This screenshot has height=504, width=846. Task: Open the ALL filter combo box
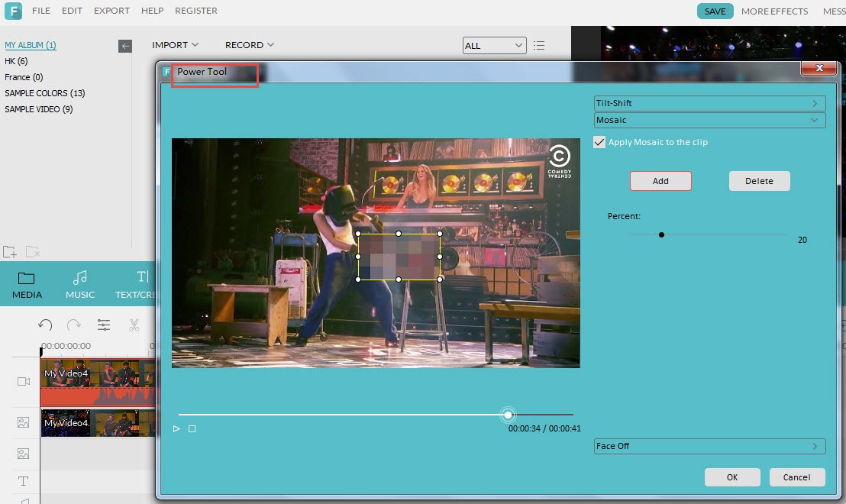pos(494,45)
